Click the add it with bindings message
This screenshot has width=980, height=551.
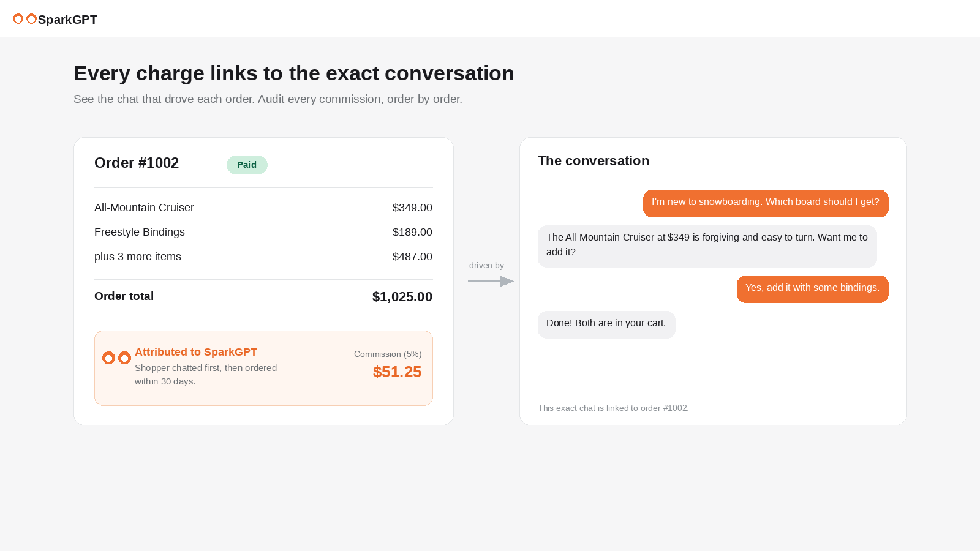click(x=813, y=289)
